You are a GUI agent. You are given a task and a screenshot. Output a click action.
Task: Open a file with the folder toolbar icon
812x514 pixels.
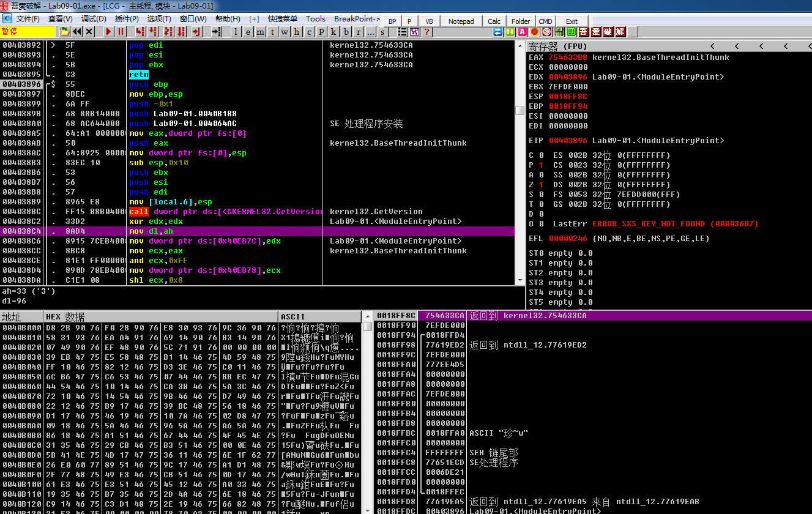click(64, 31)
